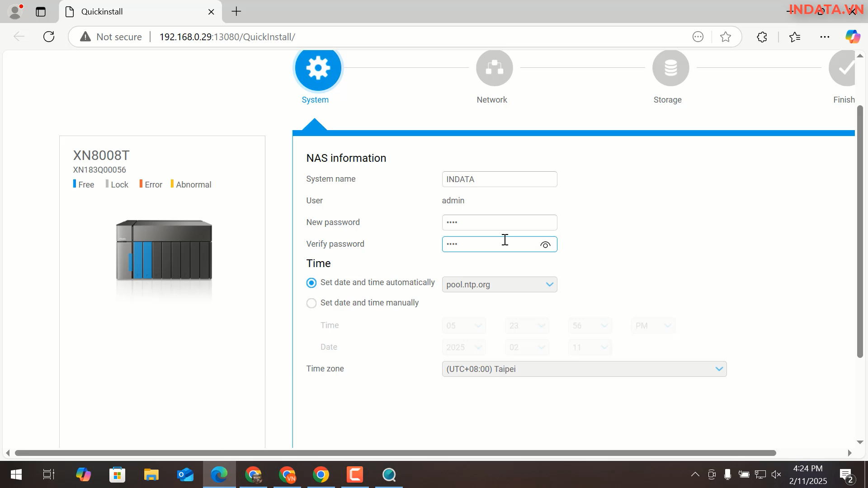Show verify password with the eye icon
The image size is (868, 488).
pos(545,244)
